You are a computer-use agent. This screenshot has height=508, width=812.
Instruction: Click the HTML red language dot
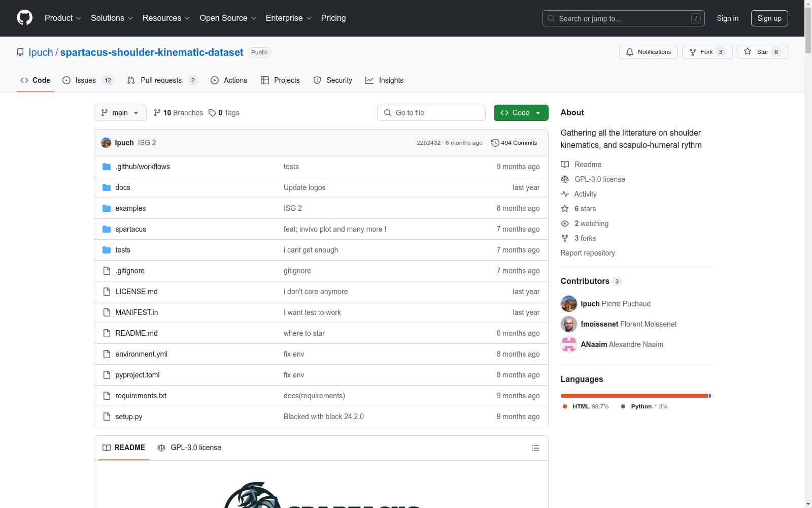click(565, 406)
